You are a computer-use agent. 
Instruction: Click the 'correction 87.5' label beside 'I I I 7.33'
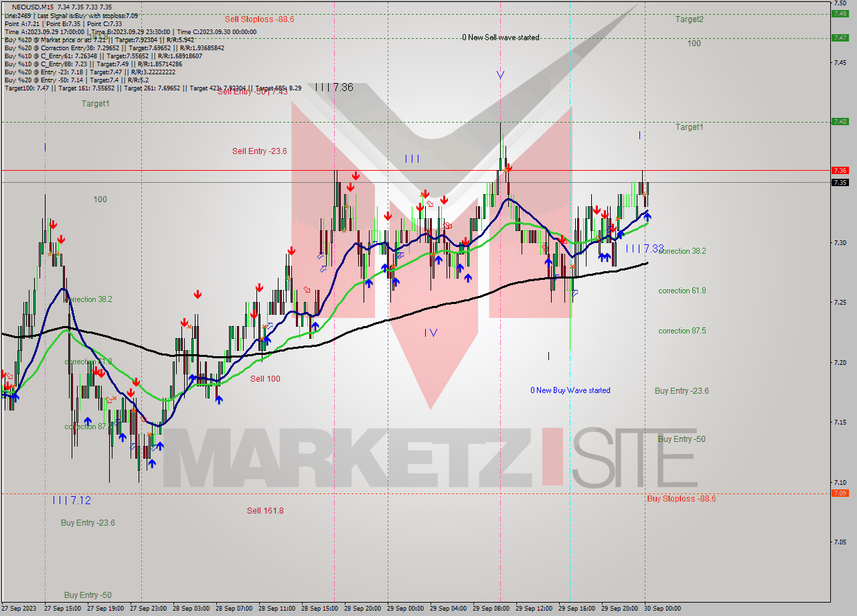pos(682,331)
